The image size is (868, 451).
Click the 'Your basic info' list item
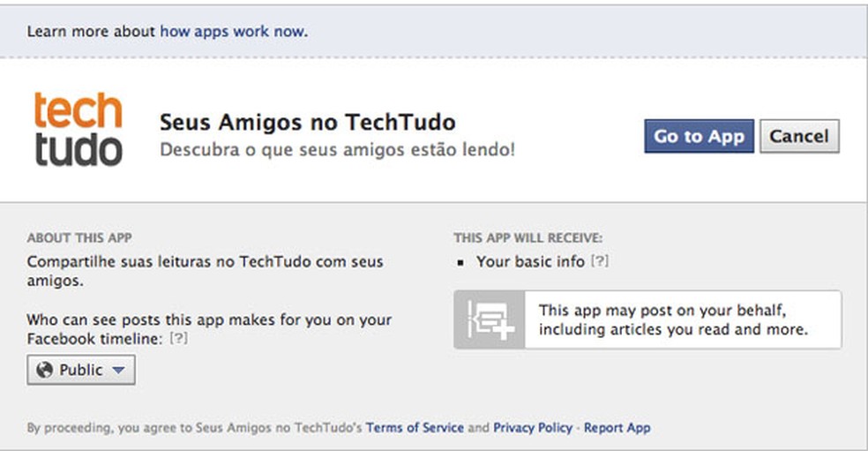click(530, 261)
